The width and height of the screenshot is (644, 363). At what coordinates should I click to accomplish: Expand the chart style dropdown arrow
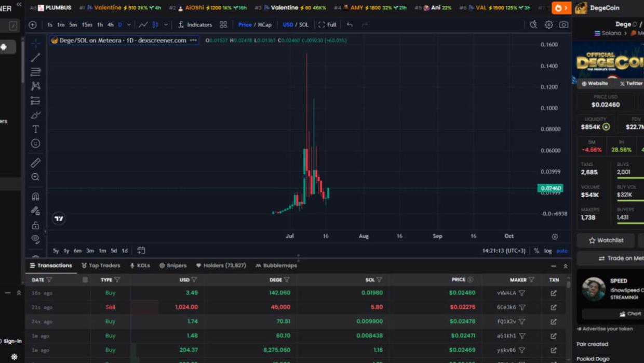click(166, 24)
